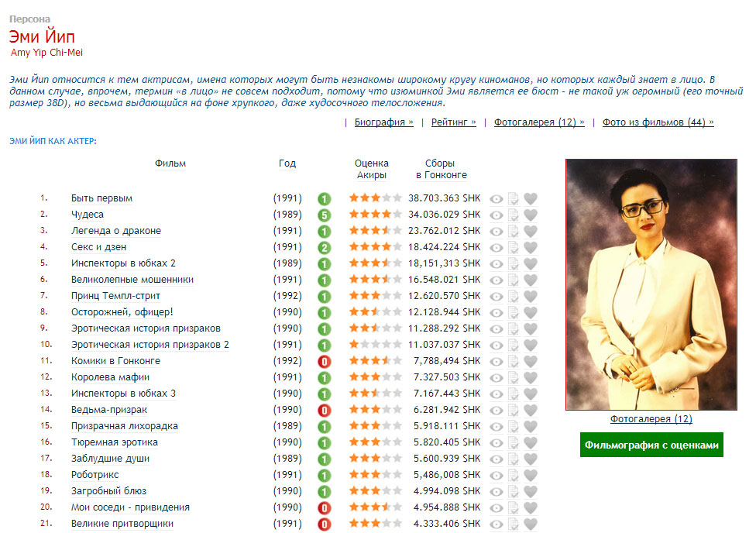Image resolution: width=756 pixels, height=533 pixels.
Task: Toggle eye icon for Осторожней, офицер!
Action: tap(496, 312)
